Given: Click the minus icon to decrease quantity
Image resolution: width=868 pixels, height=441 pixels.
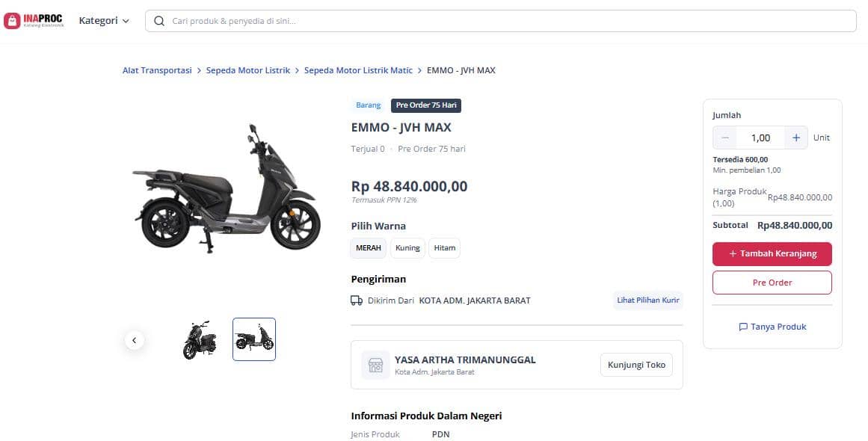Looking at the screenshot, I should 724,138.
